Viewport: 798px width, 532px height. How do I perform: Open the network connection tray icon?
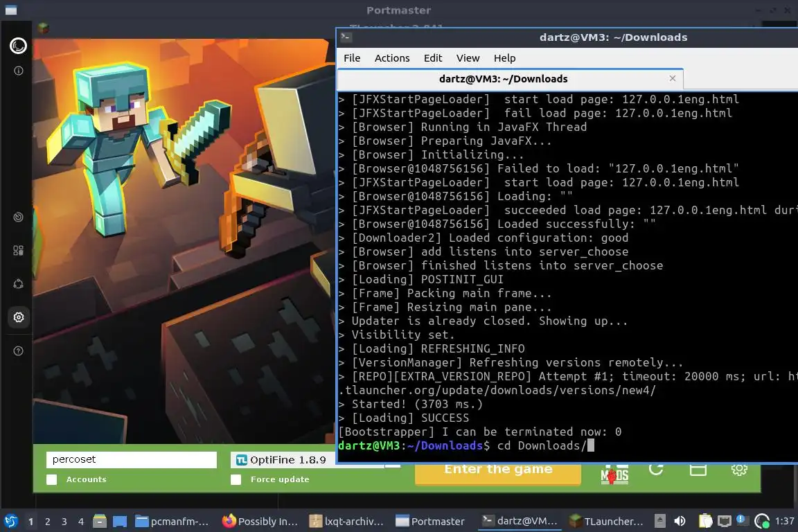(724, 521)
